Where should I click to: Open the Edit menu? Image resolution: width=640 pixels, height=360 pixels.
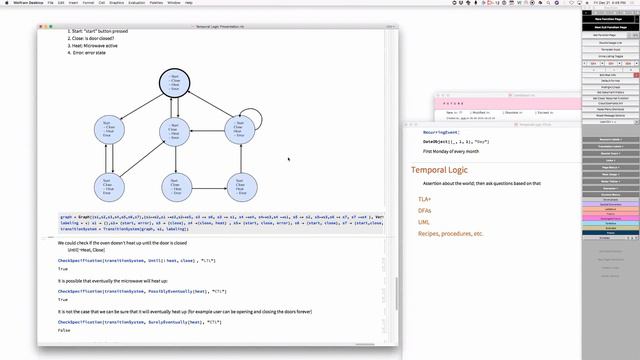[61, 2]
